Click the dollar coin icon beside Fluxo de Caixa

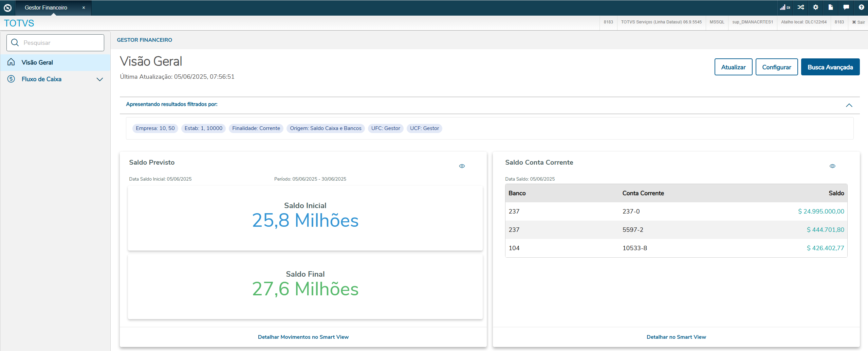tap(11, 79)
